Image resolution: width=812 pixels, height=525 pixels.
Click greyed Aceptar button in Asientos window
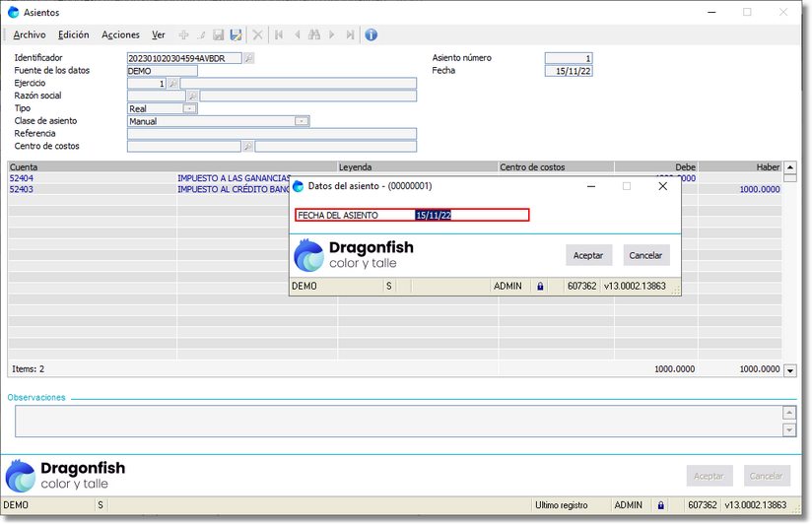[x=709, y=476]
